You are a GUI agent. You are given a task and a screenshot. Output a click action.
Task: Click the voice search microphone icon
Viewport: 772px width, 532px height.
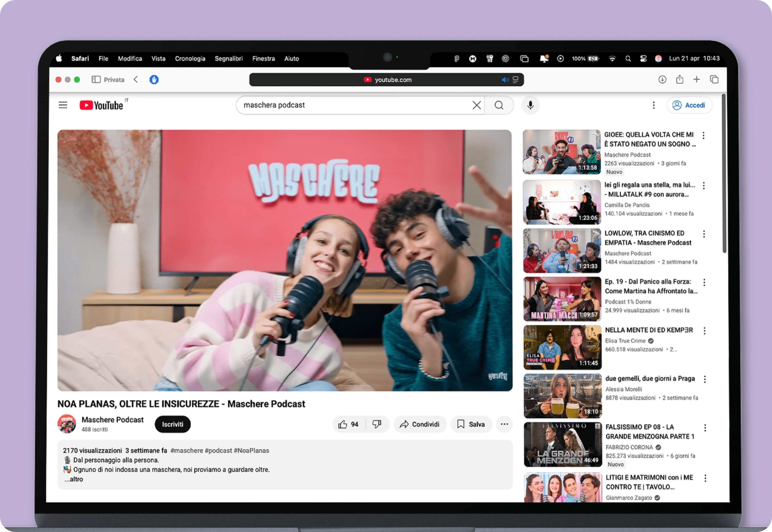click(x=530, y=105)
